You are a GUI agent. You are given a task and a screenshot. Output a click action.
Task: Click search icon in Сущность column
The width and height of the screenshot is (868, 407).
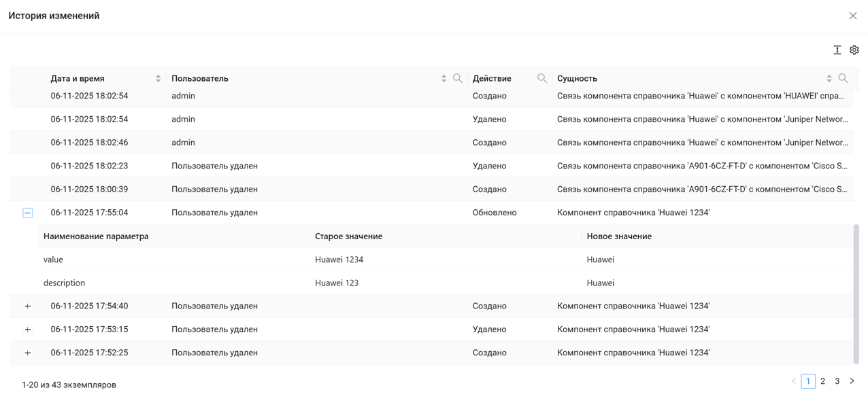844,79
